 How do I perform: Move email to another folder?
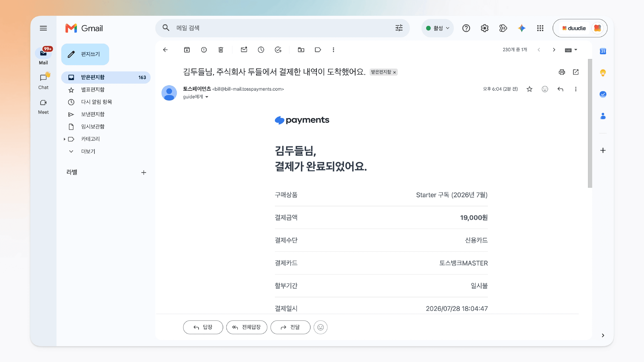pos(301,50)
